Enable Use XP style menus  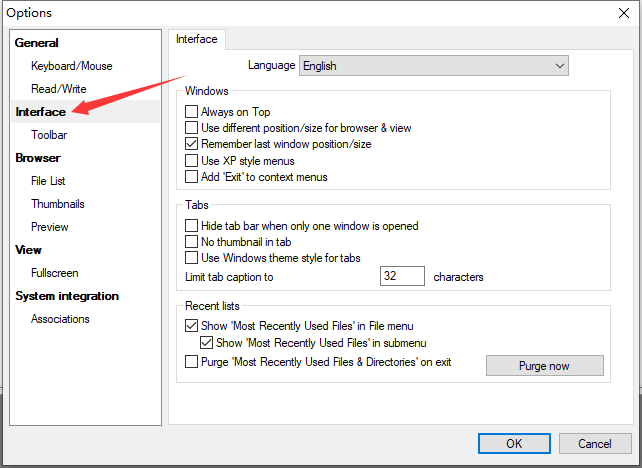pos(192,160)
